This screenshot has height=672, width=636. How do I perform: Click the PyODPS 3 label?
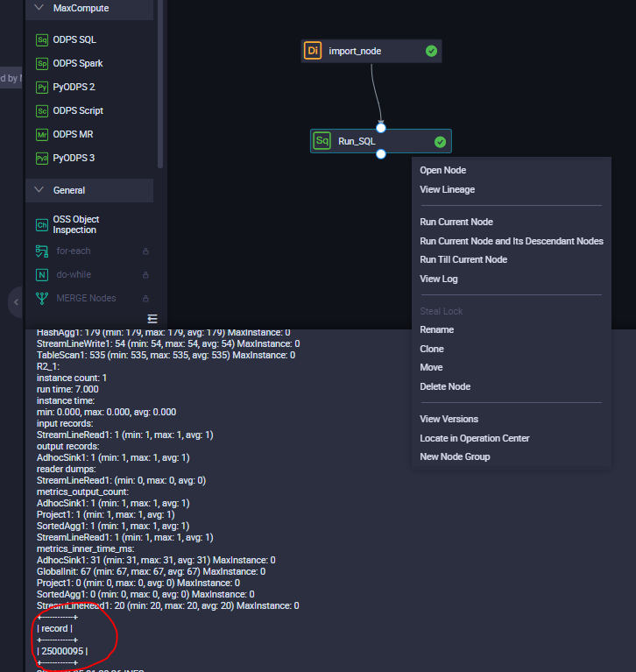click(74, 158)
